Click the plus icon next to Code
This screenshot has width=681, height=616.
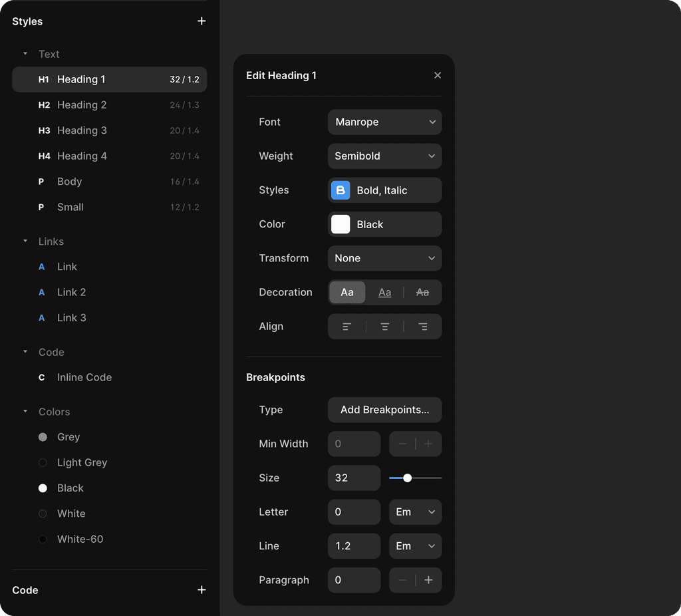202,589
